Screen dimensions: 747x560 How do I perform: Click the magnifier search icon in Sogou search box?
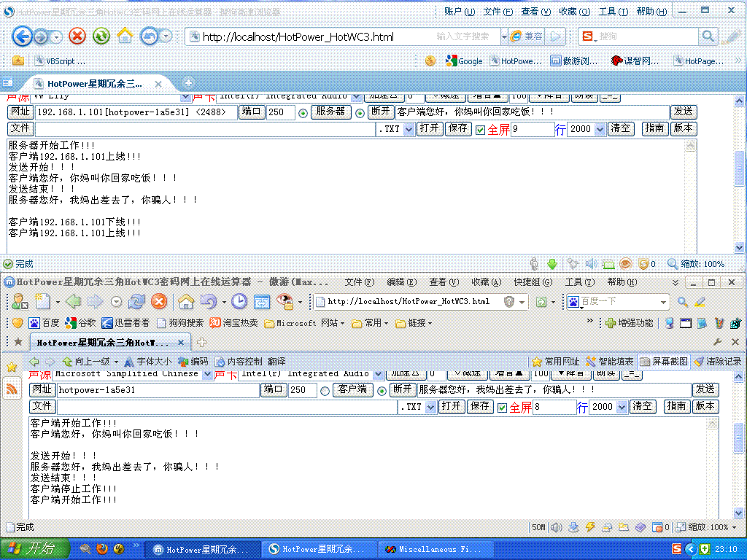pyautogui.click(x=708, y=36)
